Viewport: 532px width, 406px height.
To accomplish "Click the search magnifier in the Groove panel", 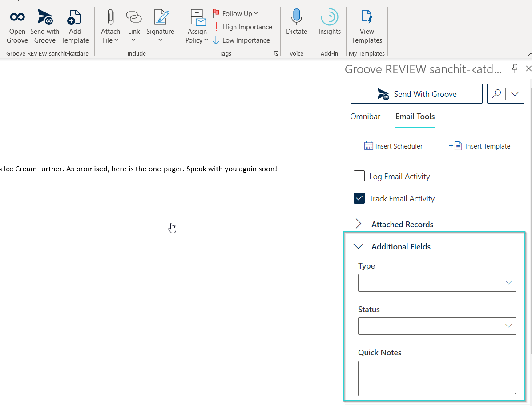I will click(x=496, y=94).
